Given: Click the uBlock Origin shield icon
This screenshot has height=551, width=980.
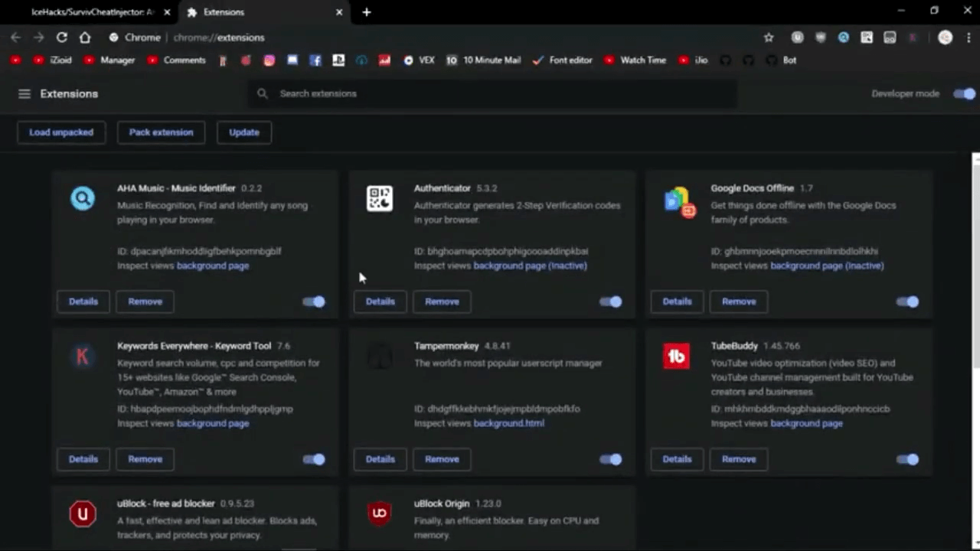Looking at the screenshot, I should (x=380, y=514).
